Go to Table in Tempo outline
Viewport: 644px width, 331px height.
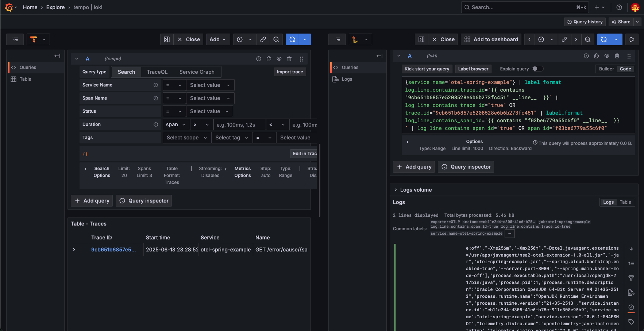[x=36, y=79]
